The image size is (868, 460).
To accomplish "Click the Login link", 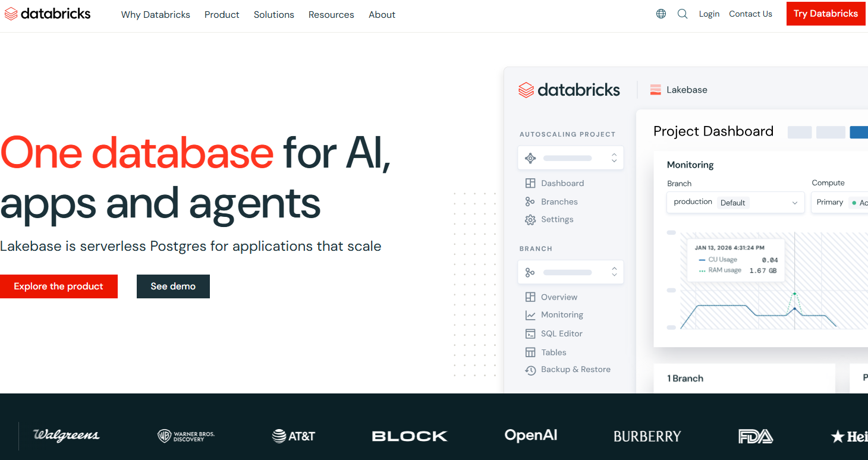I will (709, 14).
